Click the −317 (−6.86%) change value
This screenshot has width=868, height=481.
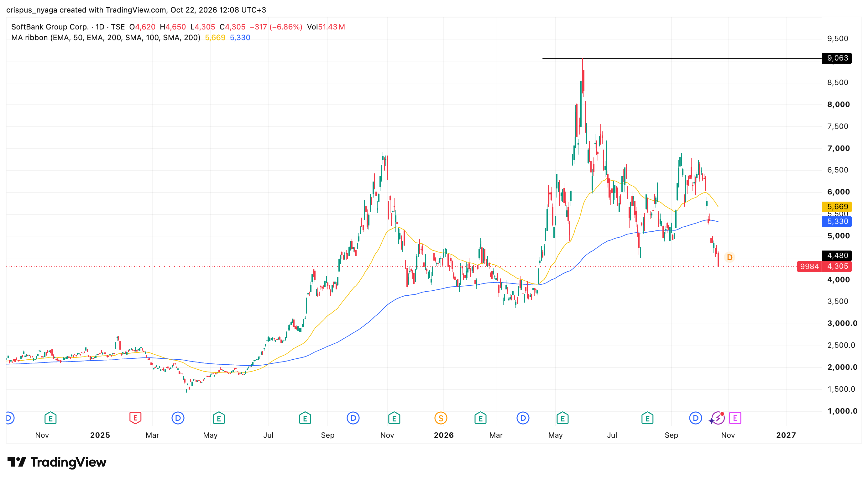click(x=276, y=27)
